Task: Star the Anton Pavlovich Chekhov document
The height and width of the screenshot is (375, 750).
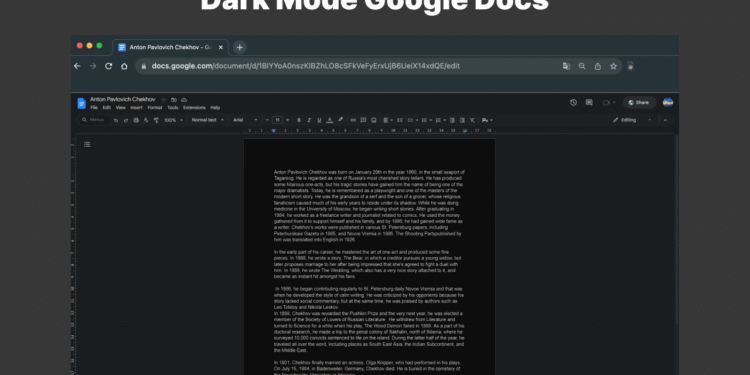Action: tap(164, 99)
